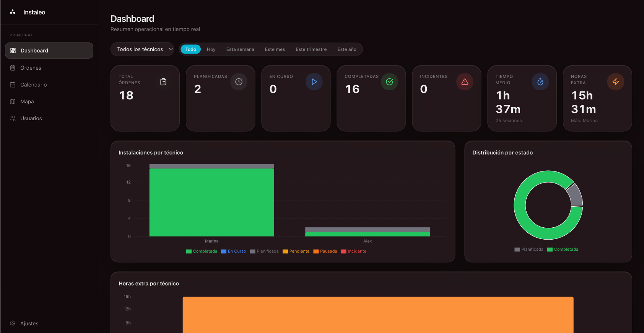Viewport: 644px width, 333px height.
Task: Click the play icon on En Curso card
Action: (314, 82)
